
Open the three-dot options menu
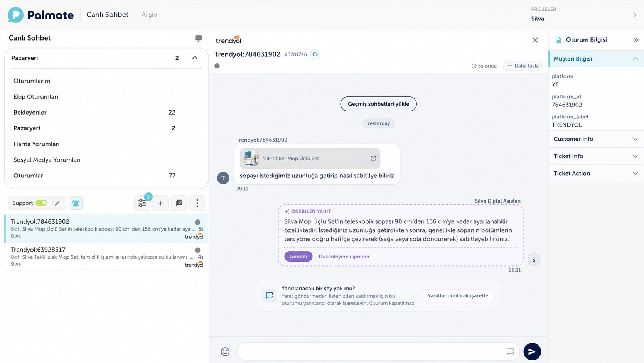click(197, 203)
